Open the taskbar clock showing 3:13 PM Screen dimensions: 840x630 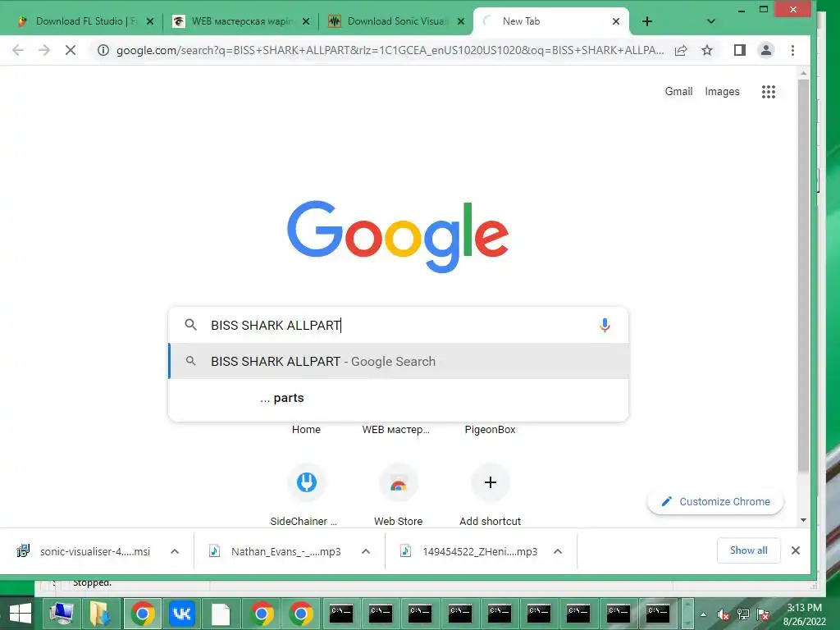pyautogui.click(x=805, y=614)
